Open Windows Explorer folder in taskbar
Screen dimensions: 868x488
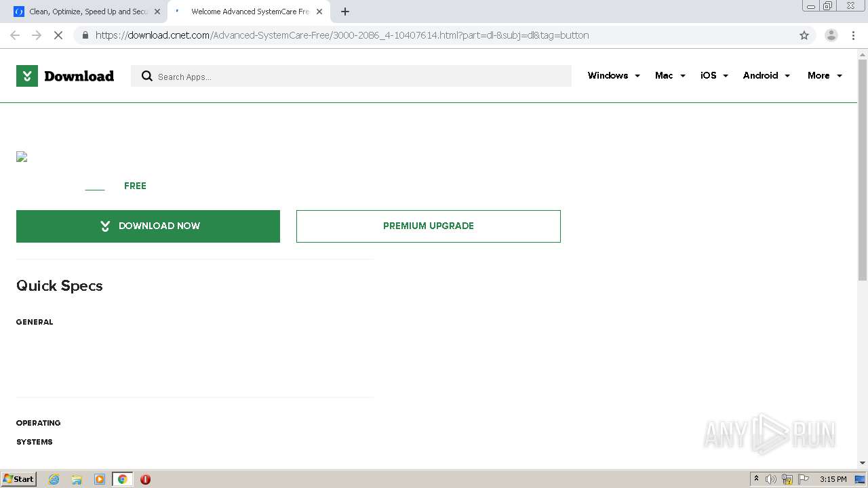(77, 479)
